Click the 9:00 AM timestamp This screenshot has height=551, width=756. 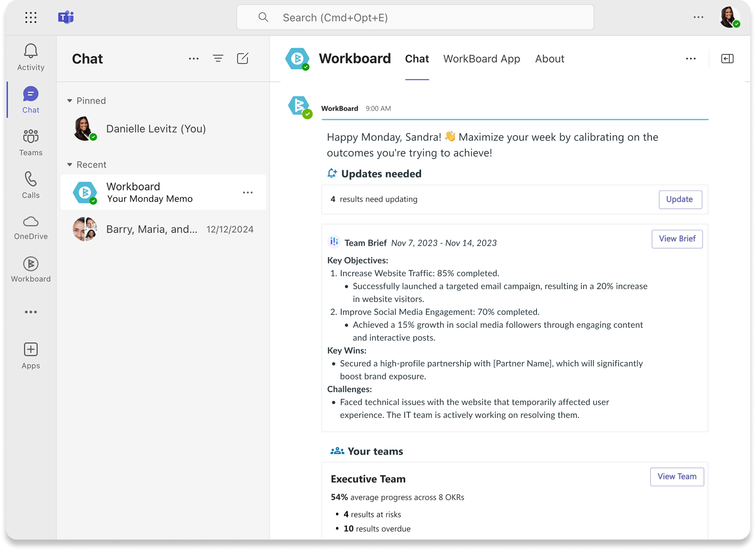[x=378, y=108]
